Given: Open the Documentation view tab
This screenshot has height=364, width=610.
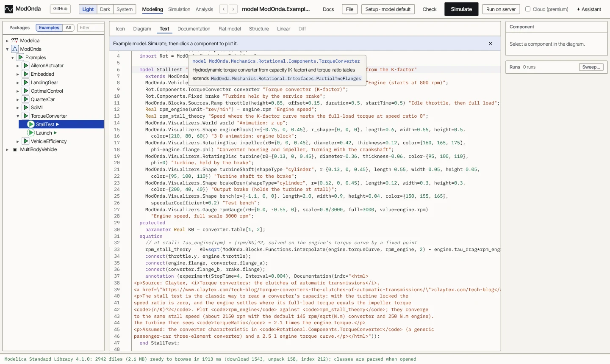Looking at the screenshot, I should point(194,29).
